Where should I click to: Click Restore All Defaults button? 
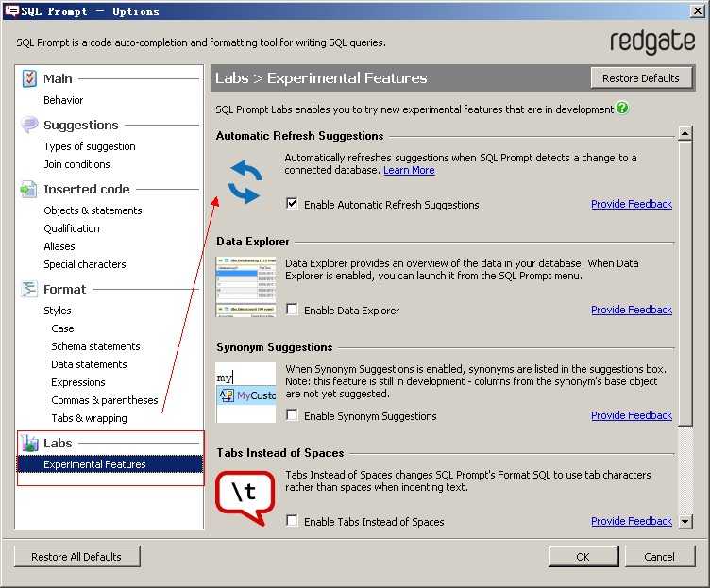76,557
